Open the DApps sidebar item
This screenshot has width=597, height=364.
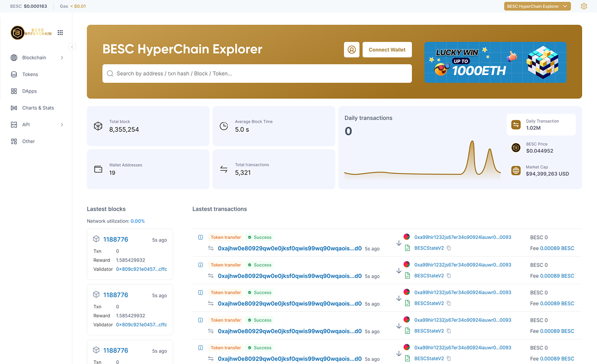click(x=29, y=91)
